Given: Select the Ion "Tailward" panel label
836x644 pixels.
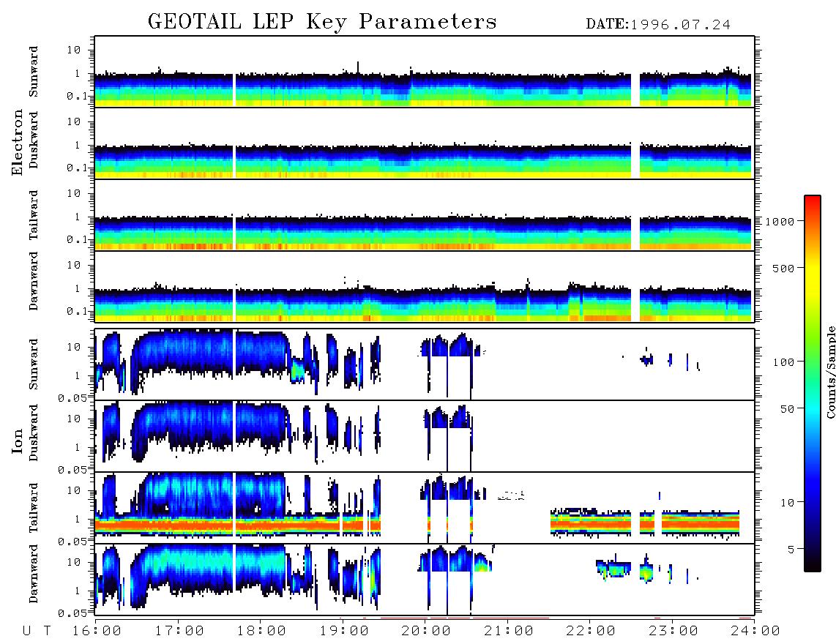Looking at the screenshot, I should (x=34, y=508).
